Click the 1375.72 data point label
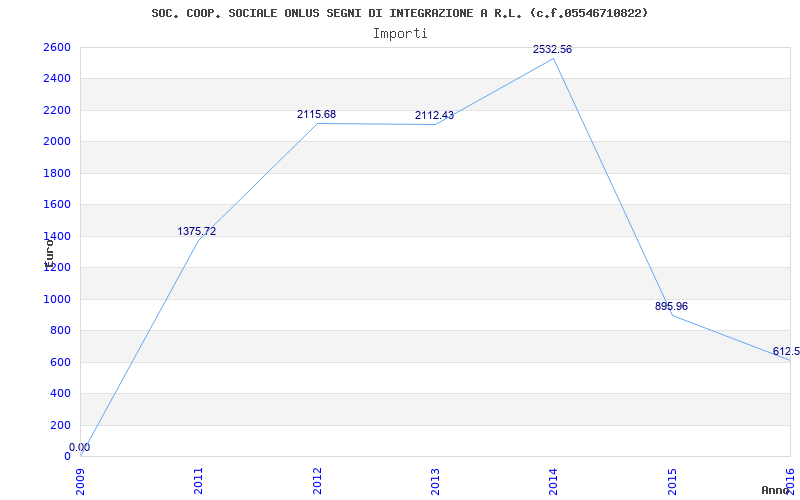The width and height of the screenshot is (800, 500). 197,231
